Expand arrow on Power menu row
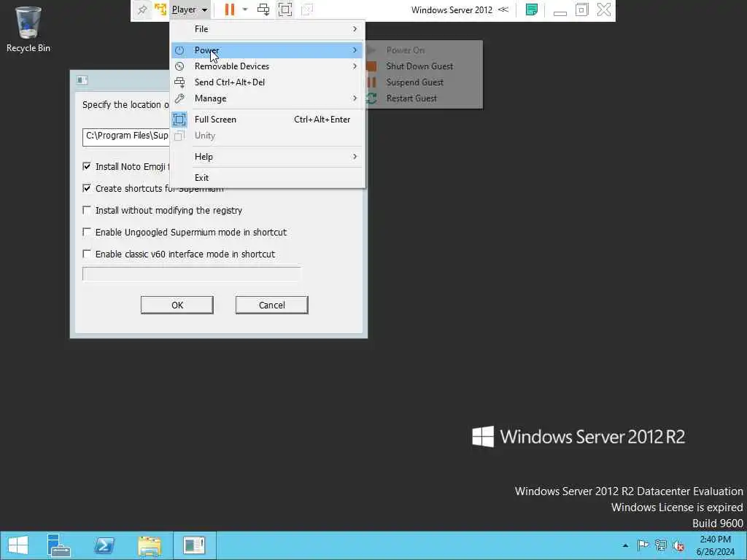Screen dimensions: 747x560 click(x=355, y=50)
